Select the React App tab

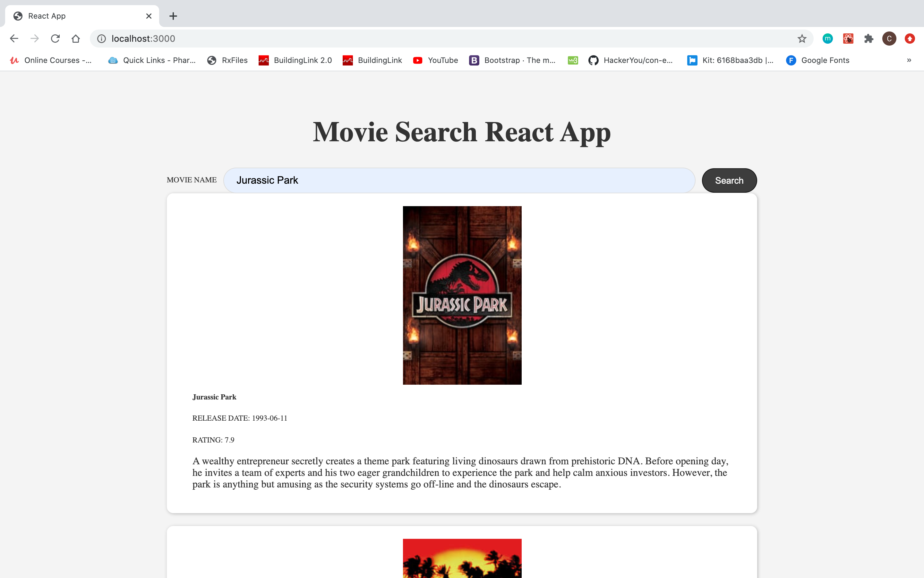tap(82, 16)
